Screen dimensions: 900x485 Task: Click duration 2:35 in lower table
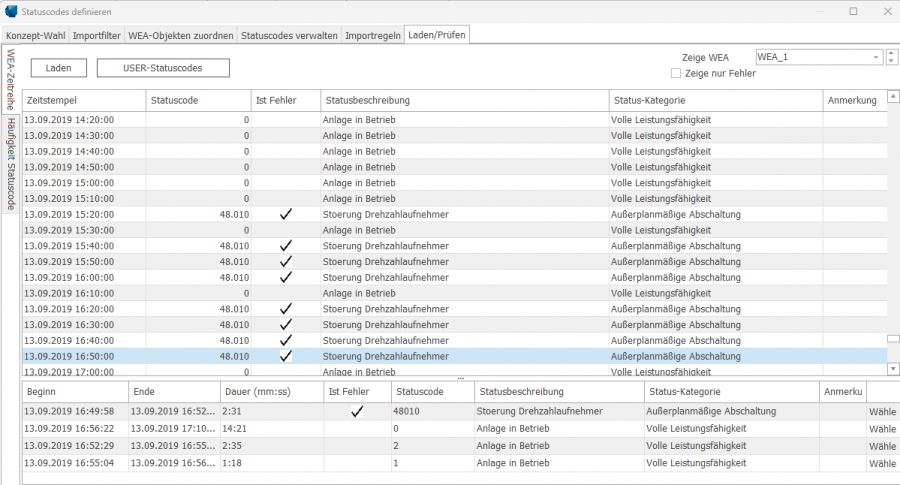point(232,446)
